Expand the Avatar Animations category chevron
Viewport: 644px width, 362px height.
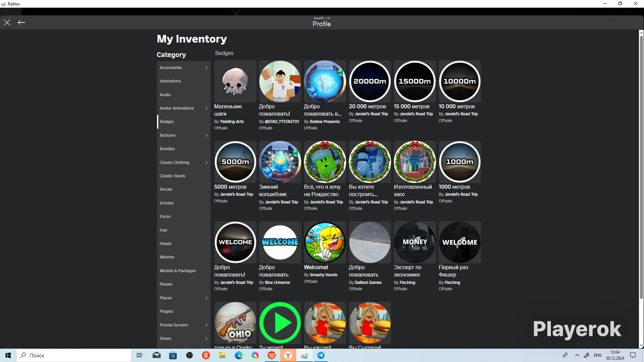click(x=206, y=108)
